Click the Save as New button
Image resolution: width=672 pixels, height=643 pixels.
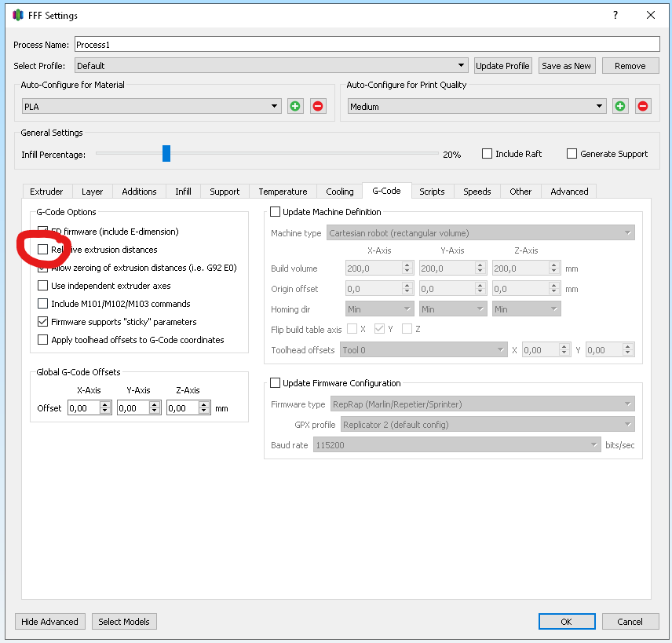pyautogui.click(x=566, y=66)
